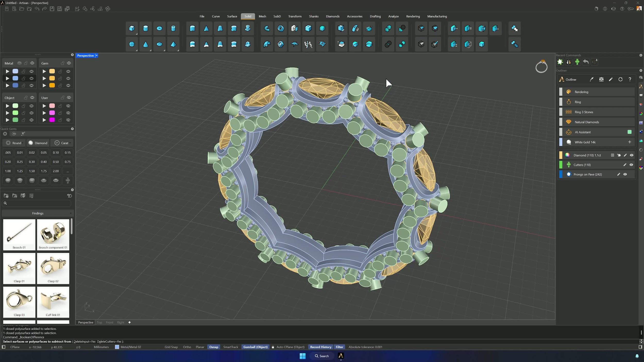Expand White Gold 14k with plus

coord(630,142)
